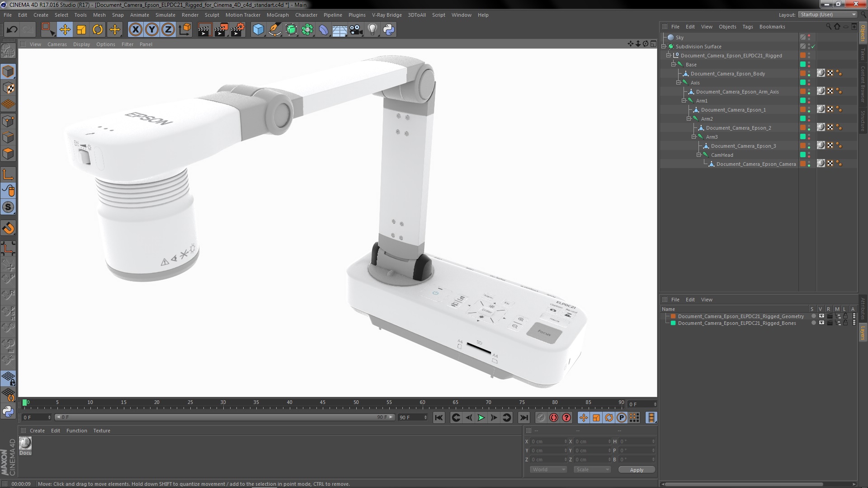Viewport: 868px width, 488px height.
Task: Collapse the Axis joint node
Action: pyautogui.click(x=679, y=83)
